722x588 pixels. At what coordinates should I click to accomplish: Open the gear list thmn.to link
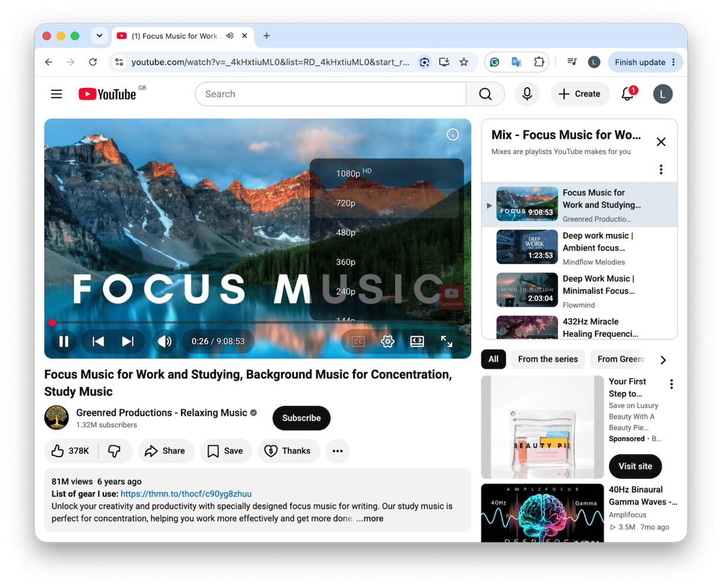click(x=186, y=494)
